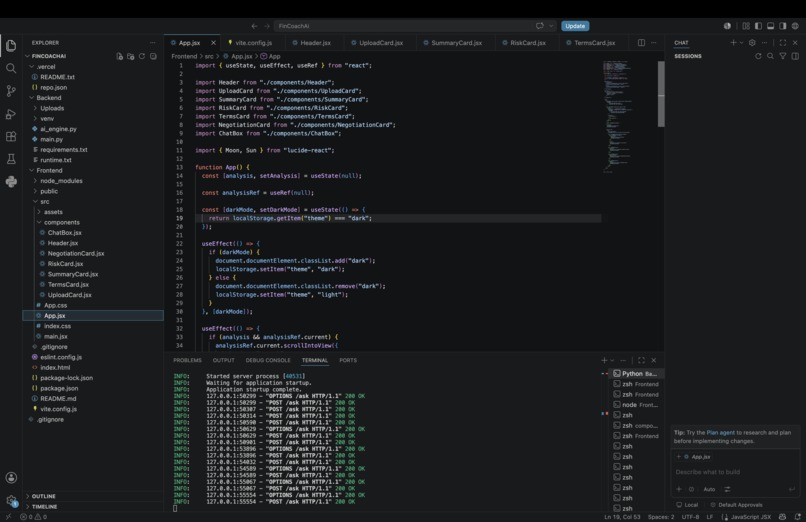Open chat settings gear icon
Viewport: 806px width, 522px height.
pos(752,43)
